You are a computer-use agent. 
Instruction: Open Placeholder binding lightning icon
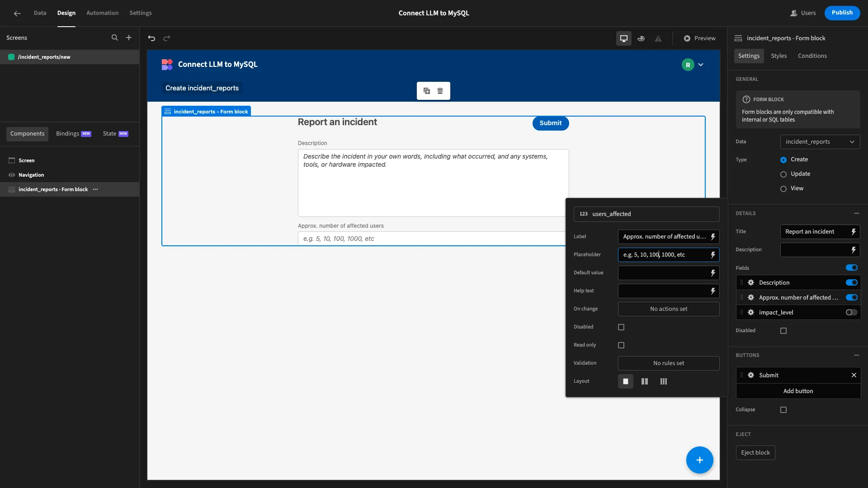(x=713, y=255)
